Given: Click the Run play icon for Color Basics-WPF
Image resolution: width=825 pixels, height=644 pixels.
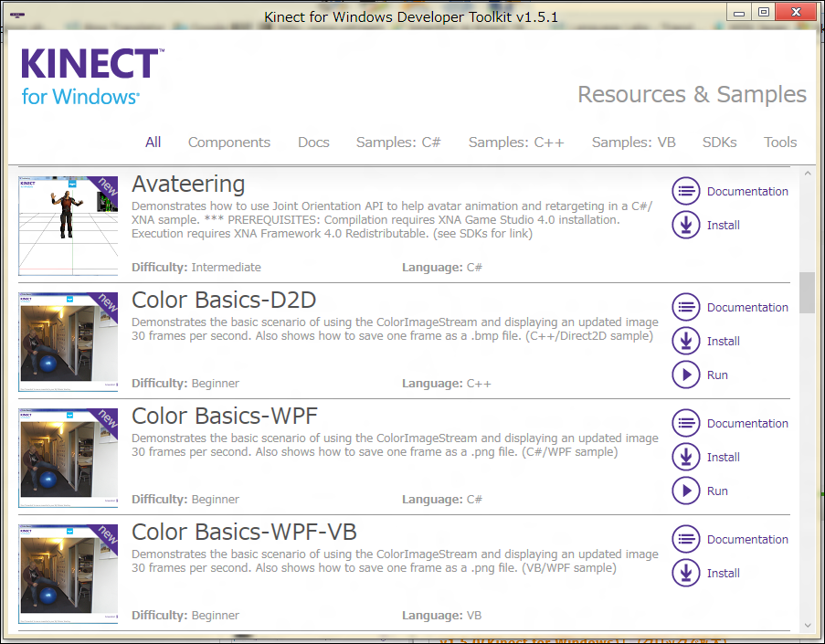Looking at the screenshot, I should [685, 491].
